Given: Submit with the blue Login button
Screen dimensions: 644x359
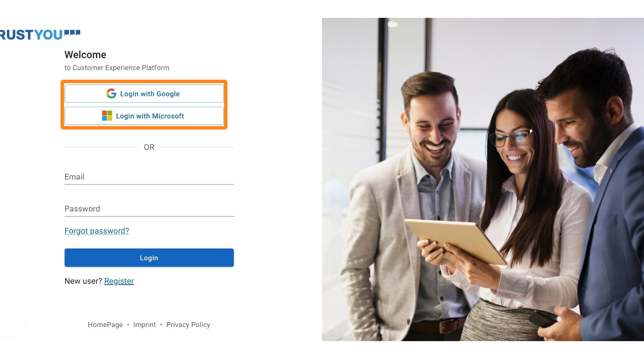Looking at the screenshot, I should coord(149,258).
